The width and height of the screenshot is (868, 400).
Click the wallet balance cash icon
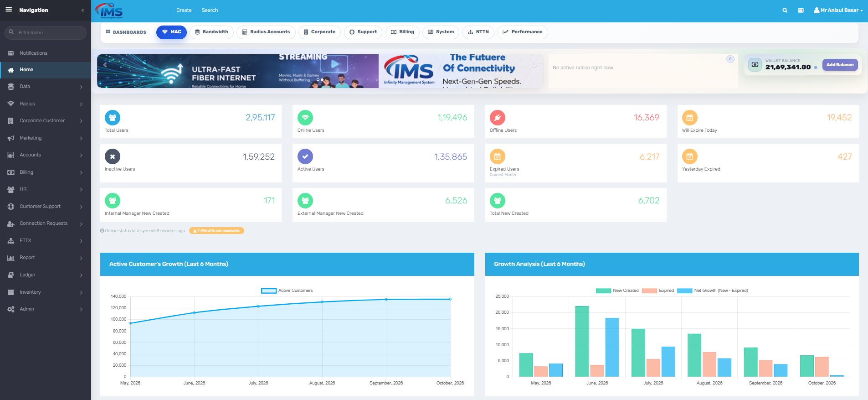(755, 65)
